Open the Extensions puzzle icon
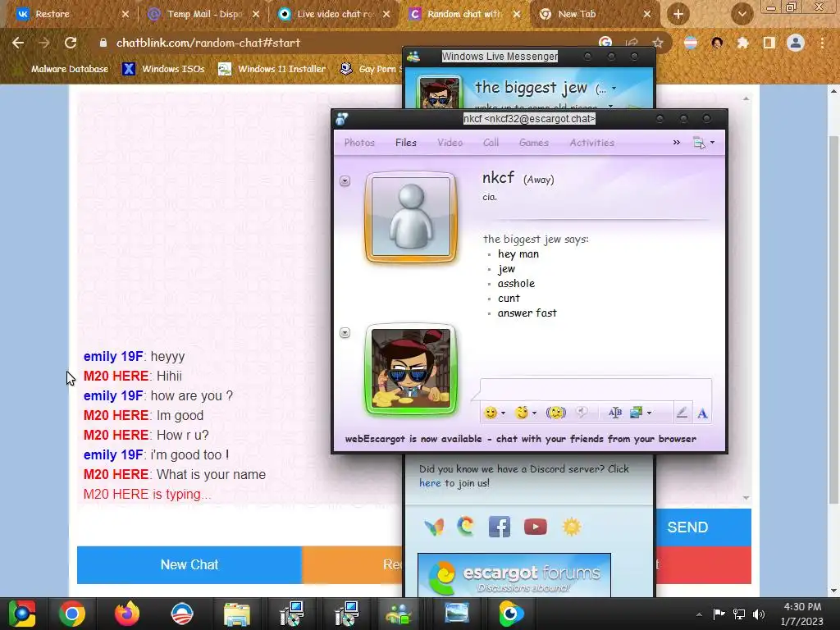Viewport: 840px width, 630px height. 742,43
